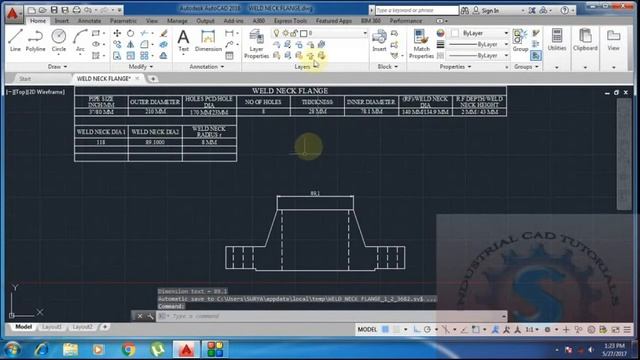Click the Group tool

(x=520, y=41)
